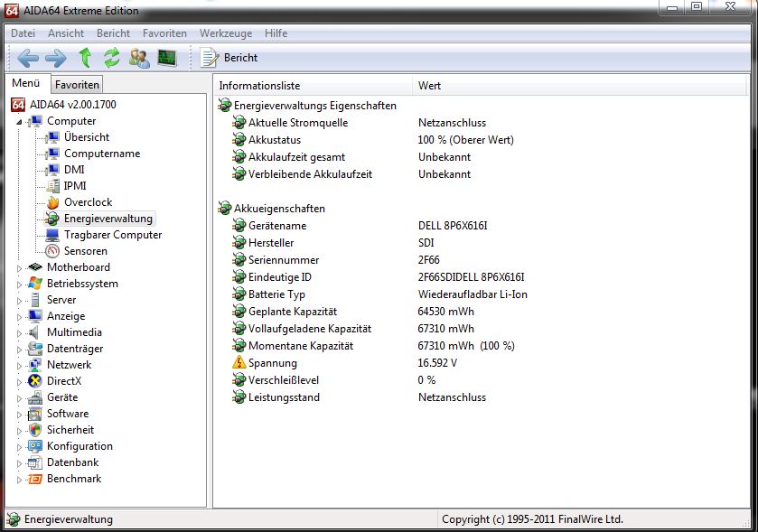Expand the Geräte node arrow
This screenshot has width=758, height=532.
19,398
